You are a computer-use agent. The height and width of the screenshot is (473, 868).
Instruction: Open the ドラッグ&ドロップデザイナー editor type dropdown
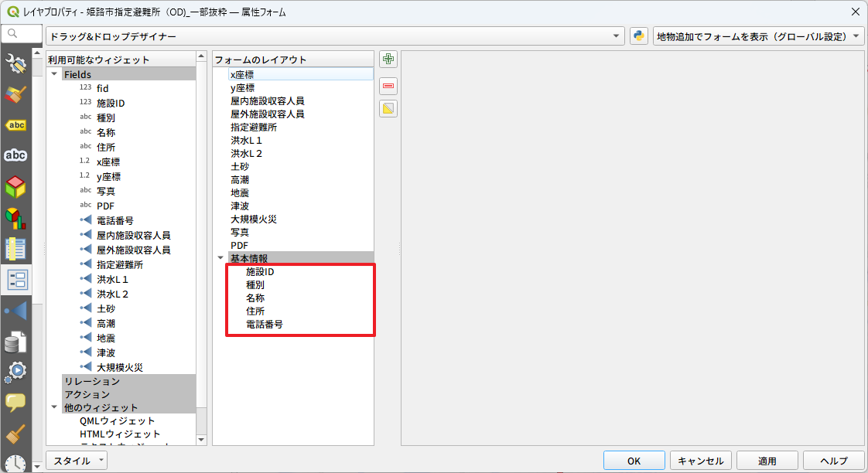coord(335,36)
